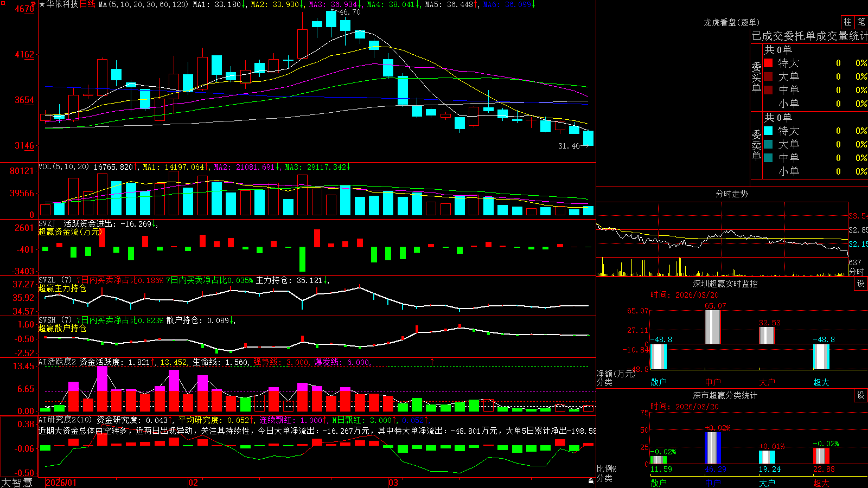Screen dimensions: 868x488
Task: Click the red arrow marker above the AI活跃度 chart
Action: [x=432, y=361]
